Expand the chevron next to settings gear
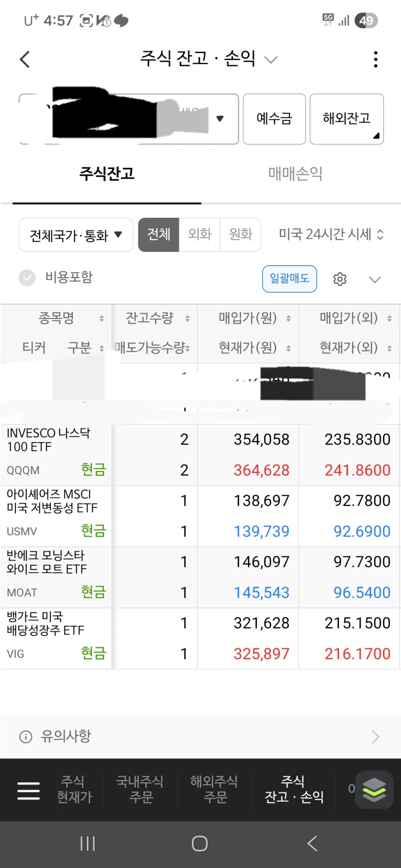 click(x=374, y=280)
